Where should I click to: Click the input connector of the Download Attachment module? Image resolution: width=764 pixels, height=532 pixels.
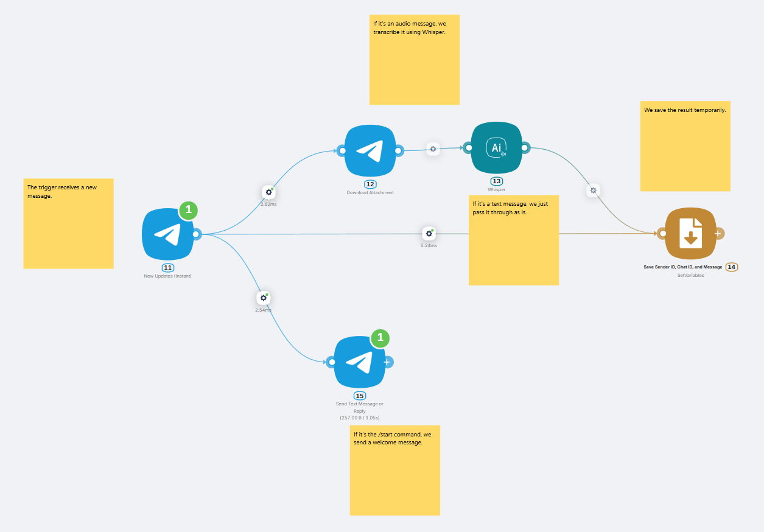coord(342,151)
